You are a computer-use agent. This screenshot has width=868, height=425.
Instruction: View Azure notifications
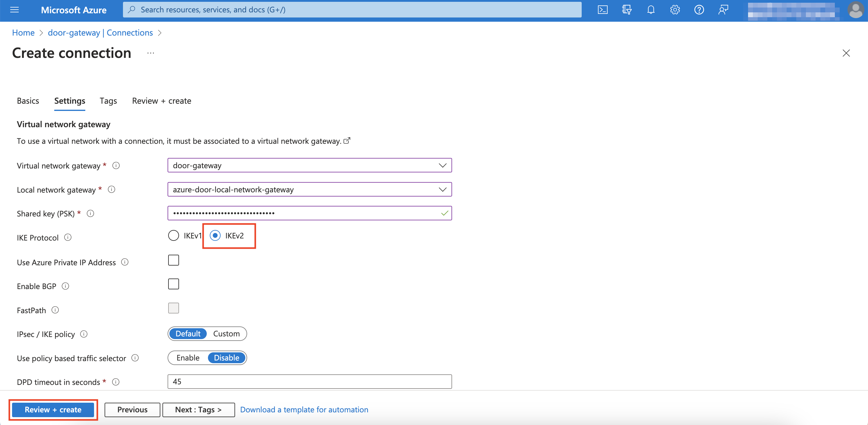coord(651,10)
